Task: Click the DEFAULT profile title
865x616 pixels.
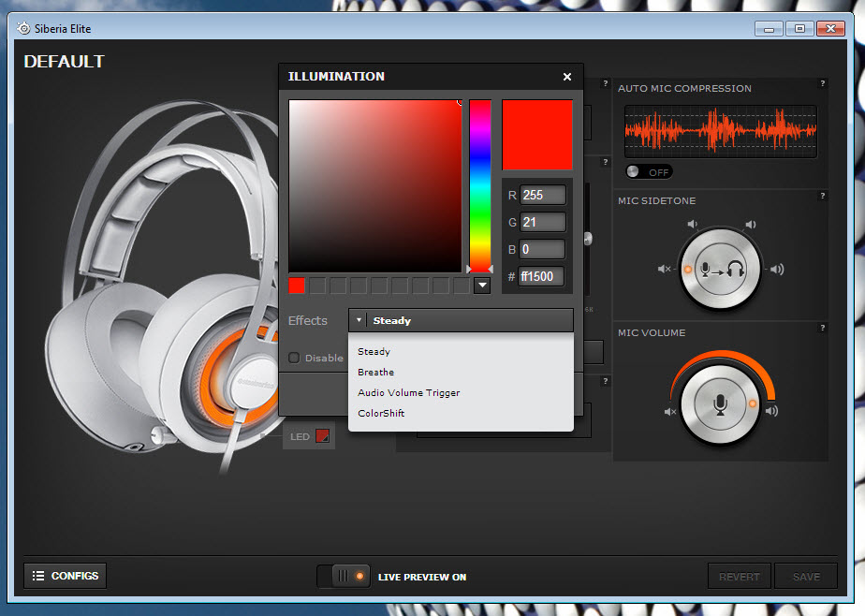Action: (x=64, y=61)
